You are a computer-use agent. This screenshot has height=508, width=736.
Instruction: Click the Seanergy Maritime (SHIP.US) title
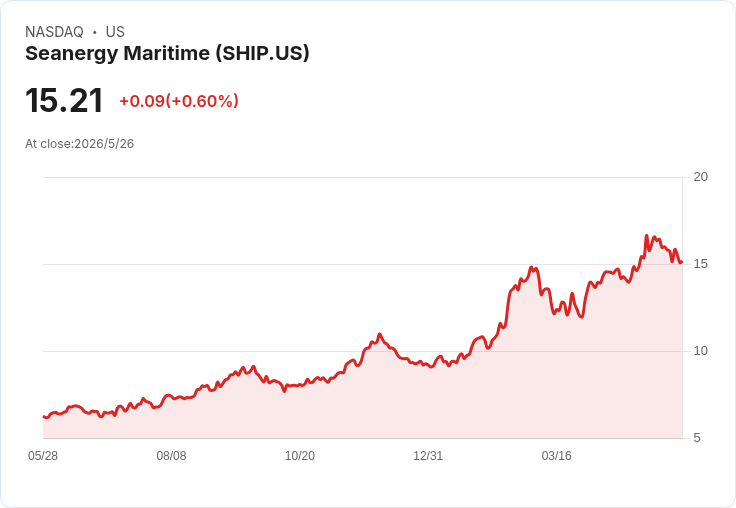[x=167, y=54]
